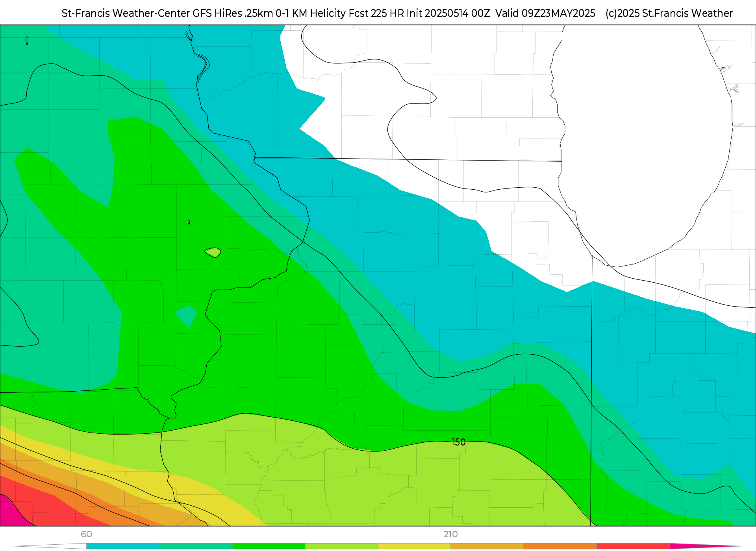Click the "60" colorbar scale label
Screen dimensions: 756x551
click(86, 534)
